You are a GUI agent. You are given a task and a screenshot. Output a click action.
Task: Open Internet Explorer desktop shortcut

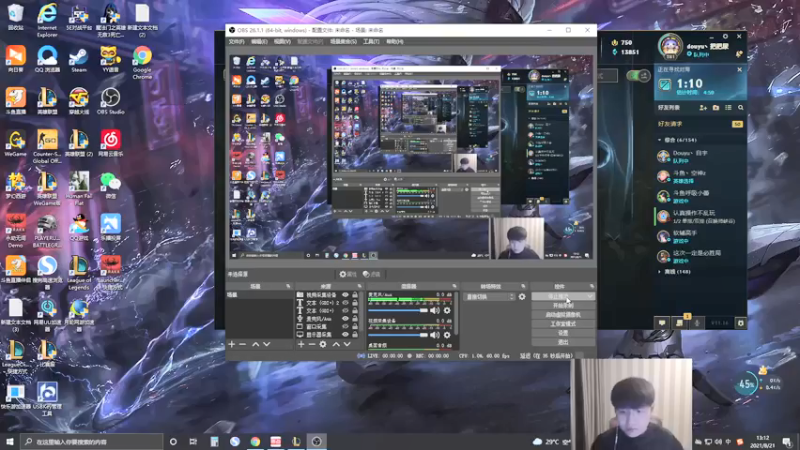click(x=47, y=20)
